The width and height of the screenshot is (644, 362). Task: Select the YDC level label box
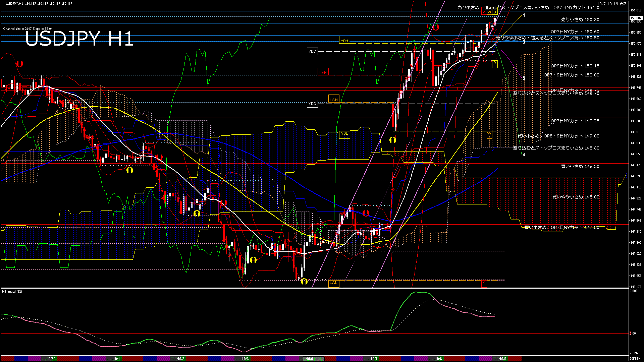click(x=312, y=51)
